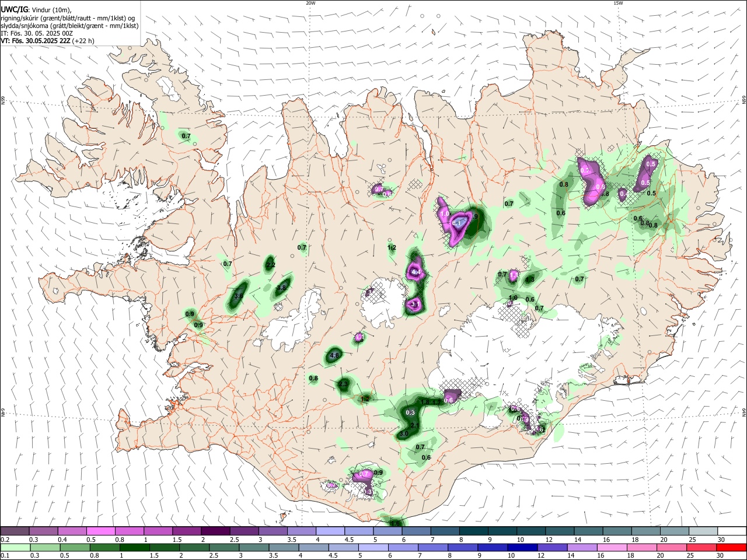
Task: Click the '2.2' rain value on the map
Action: click(270, 265)
